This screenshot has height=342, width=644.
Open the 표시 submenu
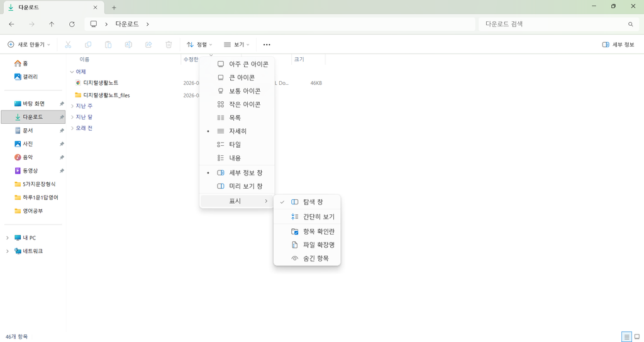click(237, 201)
